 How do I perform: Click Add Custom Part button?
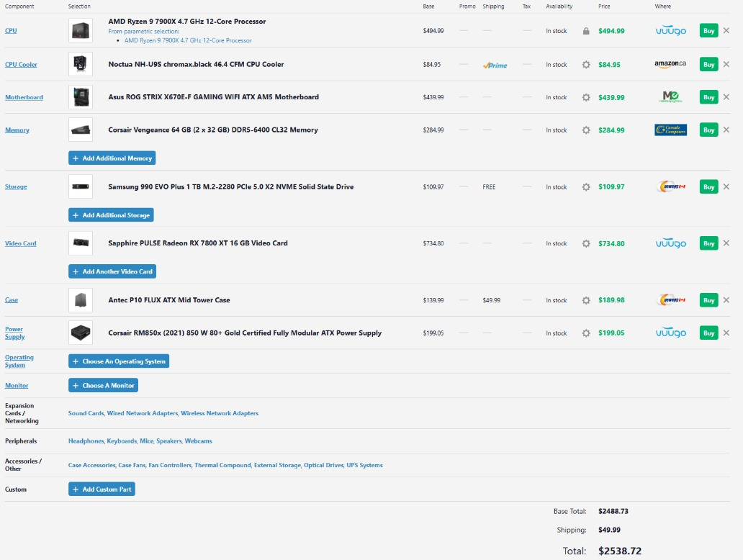point(102,489)
